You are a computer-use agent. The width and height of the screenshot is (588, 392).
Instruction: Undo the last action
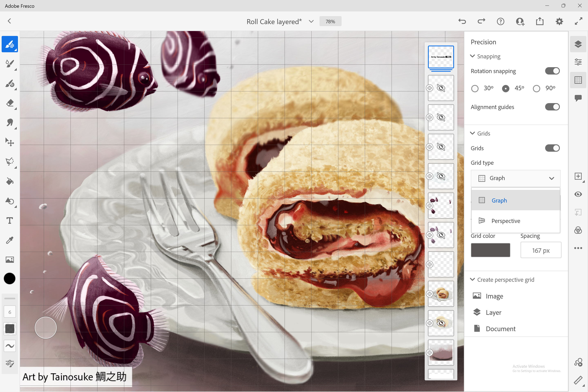462,21
